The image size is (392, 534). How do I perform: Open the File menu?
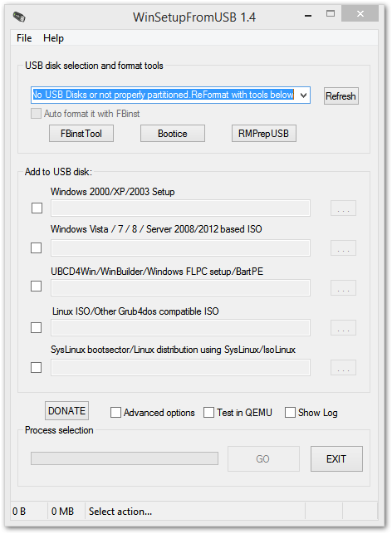point(24,38)
